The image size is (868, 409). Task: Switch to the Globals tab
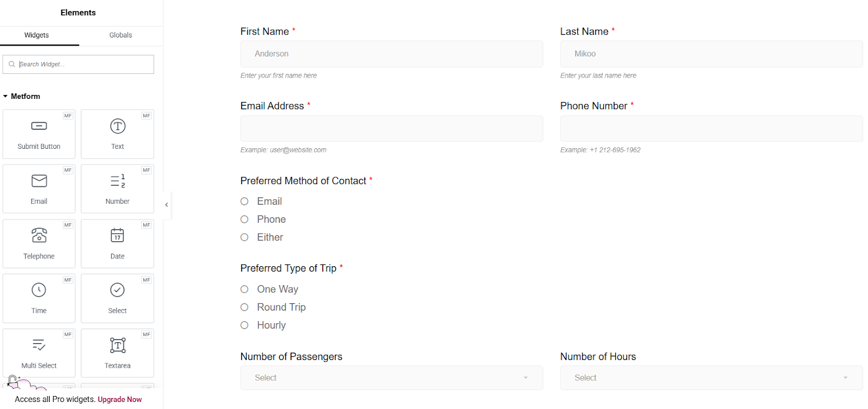coord(120,35)
